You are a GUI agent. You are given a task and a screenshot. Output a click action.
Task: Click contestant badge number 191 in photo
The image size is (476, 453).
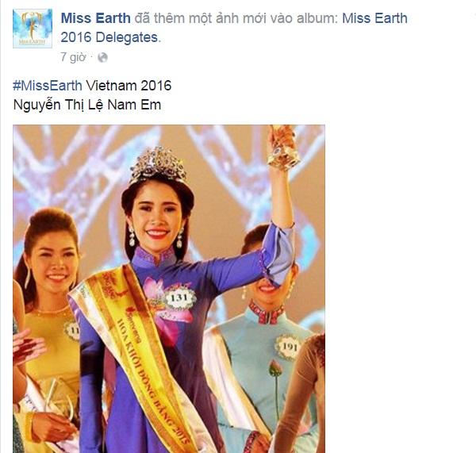pos(290,347)
